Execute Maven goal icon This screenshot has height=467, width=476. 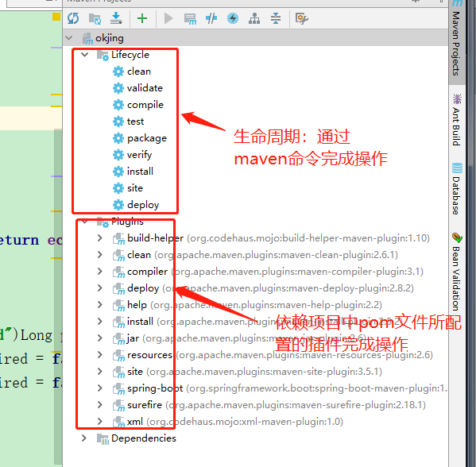tap(190, 19)
